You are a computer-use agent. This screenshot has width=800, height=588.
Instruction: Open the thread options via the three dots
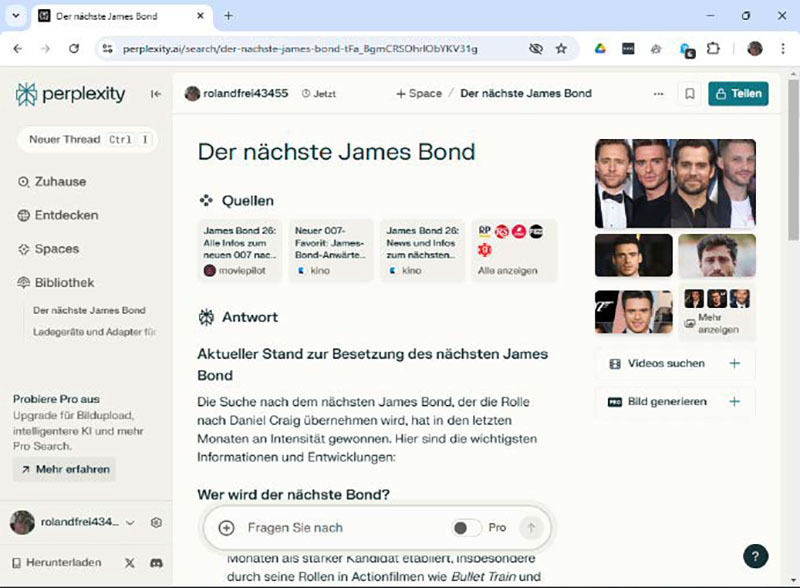click(658, 93)
